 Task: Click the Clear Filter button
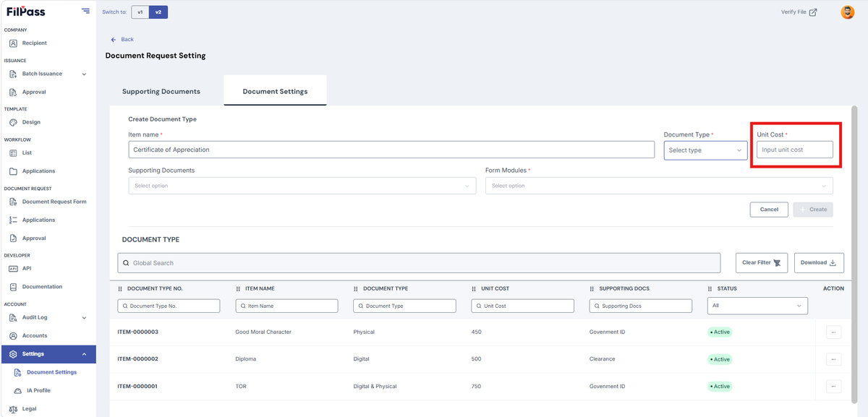click(x=762, y=263)
